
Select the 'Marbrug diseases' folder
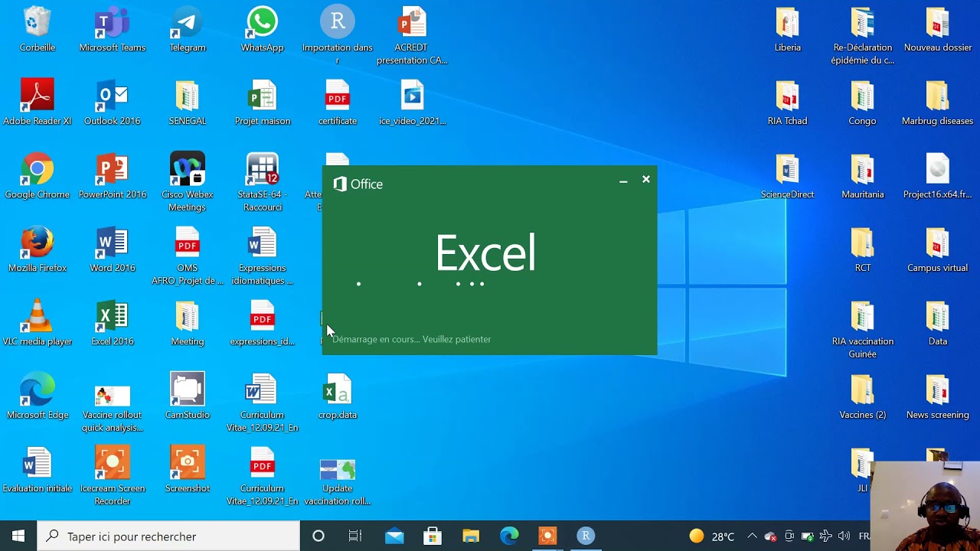(x=938, y=103)
